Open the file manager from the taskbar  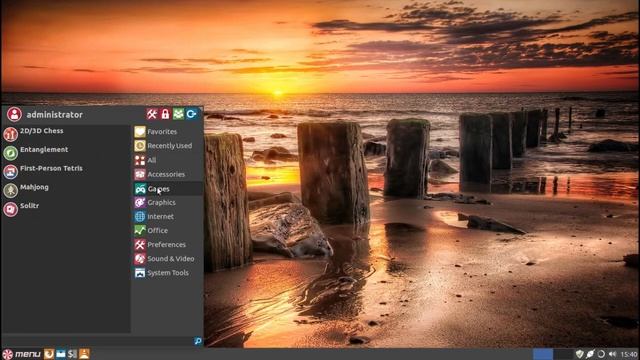coord(61,354)
